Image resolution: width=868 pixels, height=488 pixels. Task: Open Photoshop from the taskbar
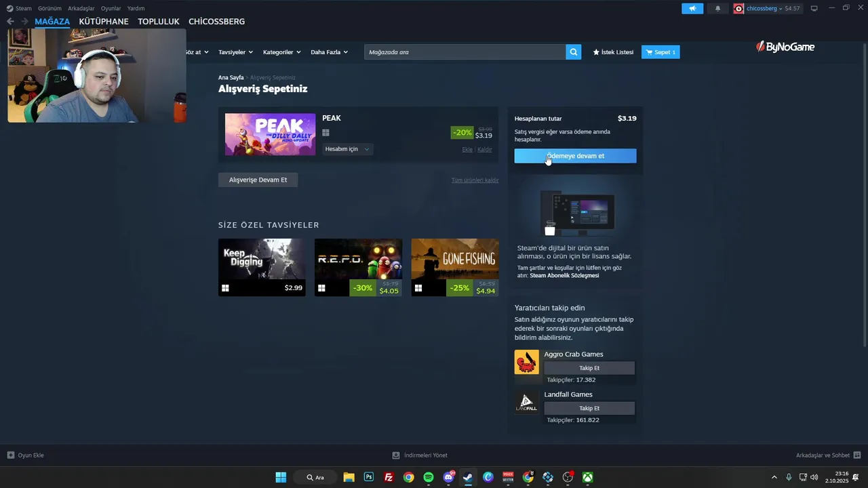coord(369,477)
